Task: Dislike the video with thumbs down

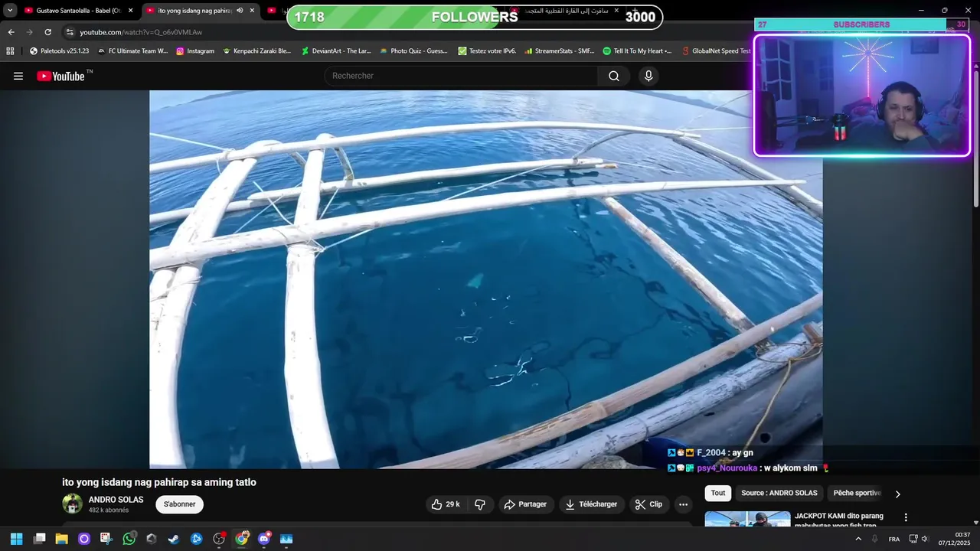Action: pyautogui.click(x=480, y=504)
